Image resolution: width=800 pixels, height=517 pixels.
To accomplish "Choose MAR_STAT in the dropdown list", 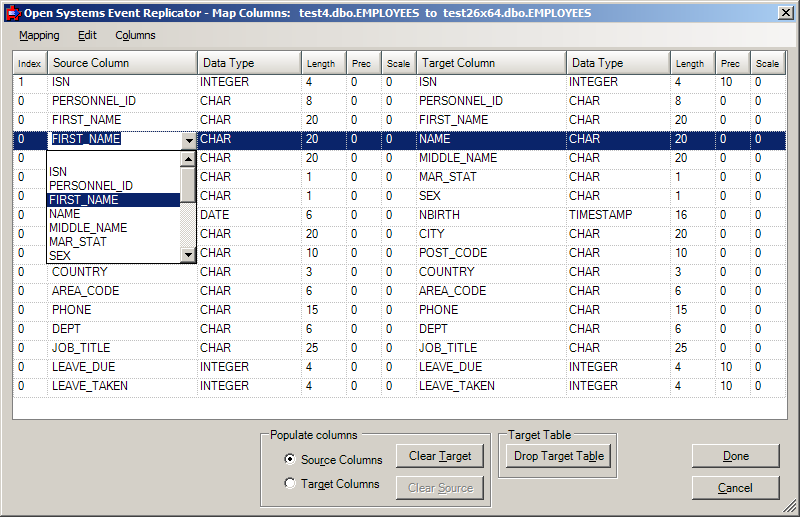I will [113, 242].
